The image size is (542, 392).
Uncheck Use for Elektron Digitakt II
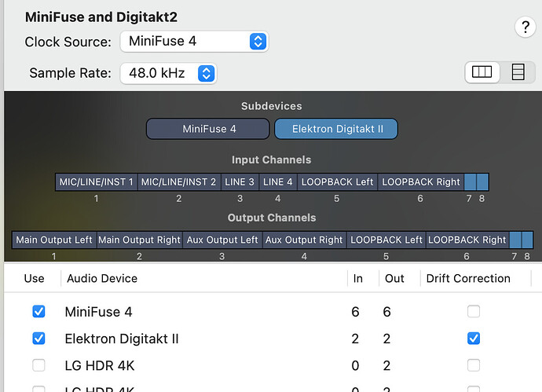point(38,339)
